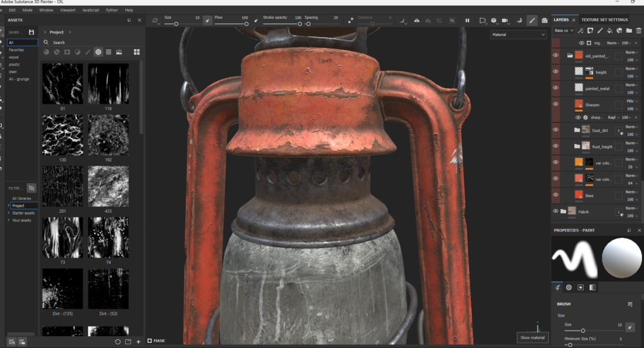Collapse the Fabrik folder in Layers
The width and height of the screenshot is (644, 348).
pos(563,211)
